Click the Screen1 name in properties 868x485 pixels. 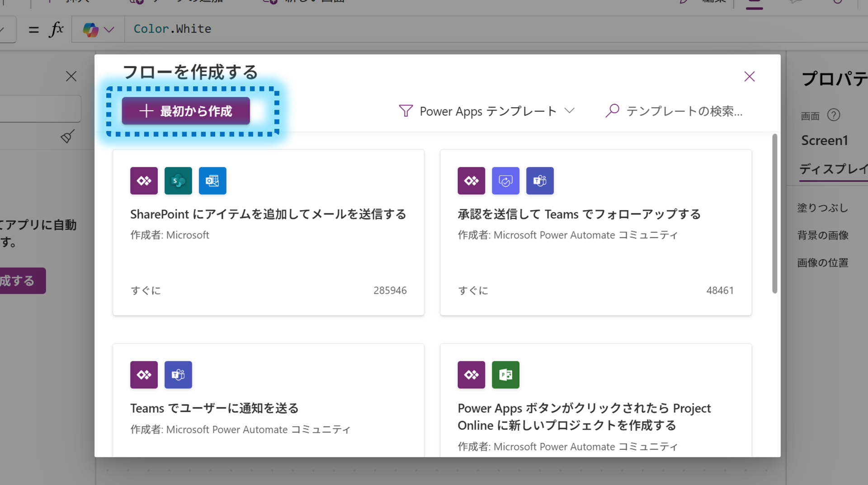pyautogui.click(x=825, y=141)
